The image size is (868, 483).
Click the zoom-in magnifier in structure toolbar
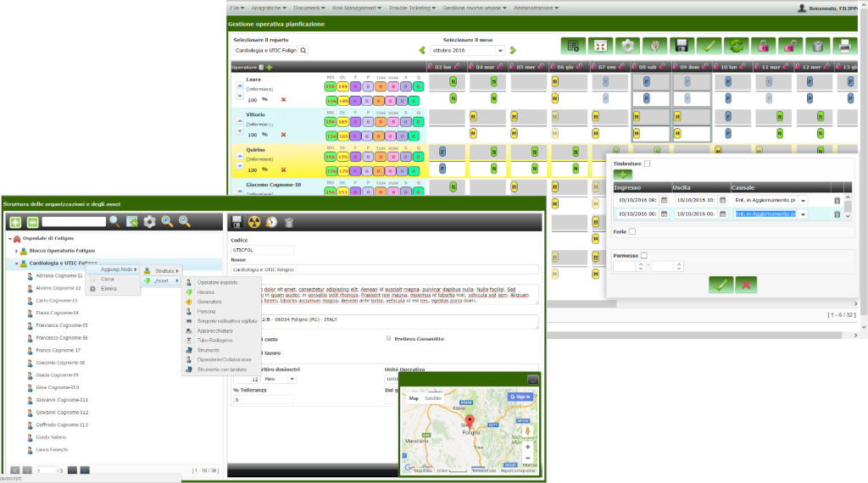tap(167, 222)
